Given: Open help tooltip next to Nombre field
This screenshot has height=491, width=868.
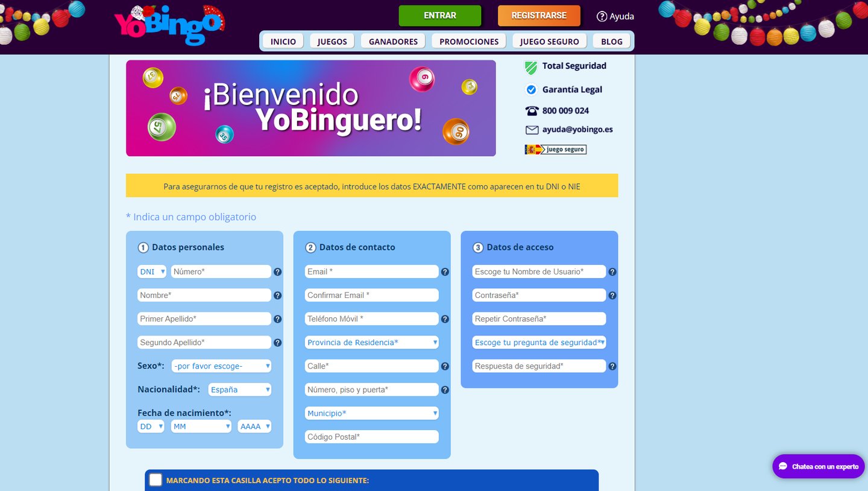Looking at the screenshot, I should (x=277, y=296).
